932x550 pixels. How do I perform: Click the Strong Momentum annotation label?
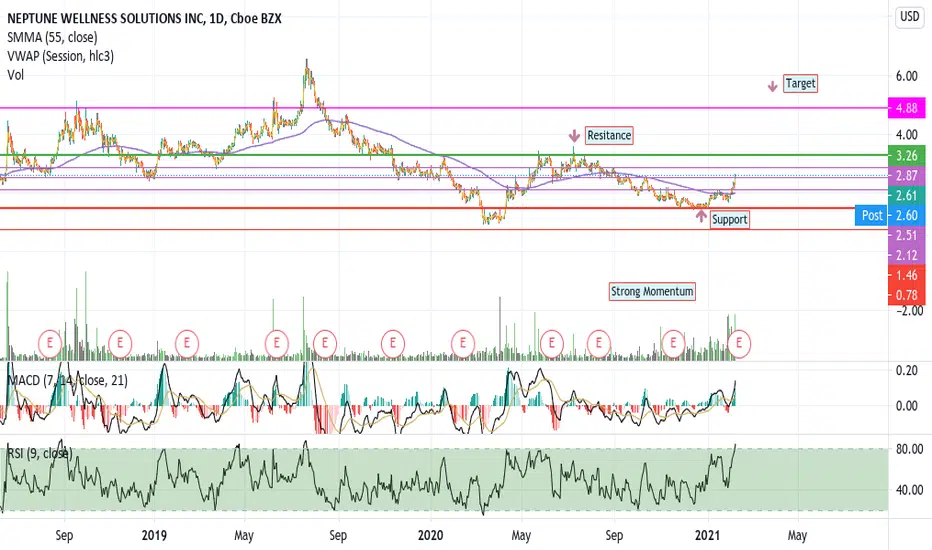point(652,291)
